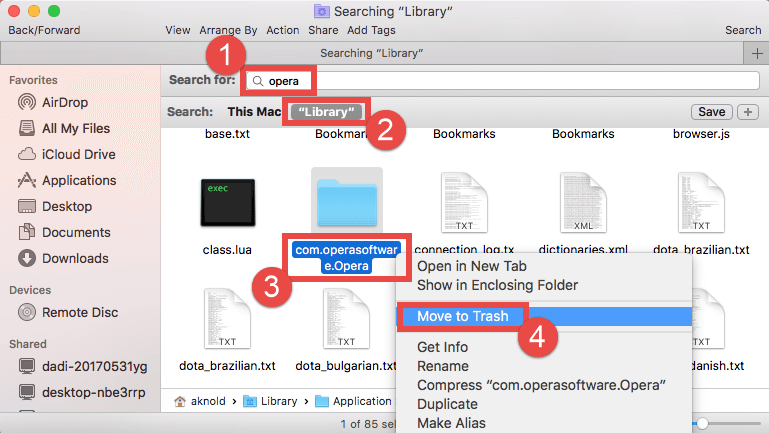The width and height of the screenshot is (769, 433).
Task: Set search scope to "Library"
Action: (322, 112)
